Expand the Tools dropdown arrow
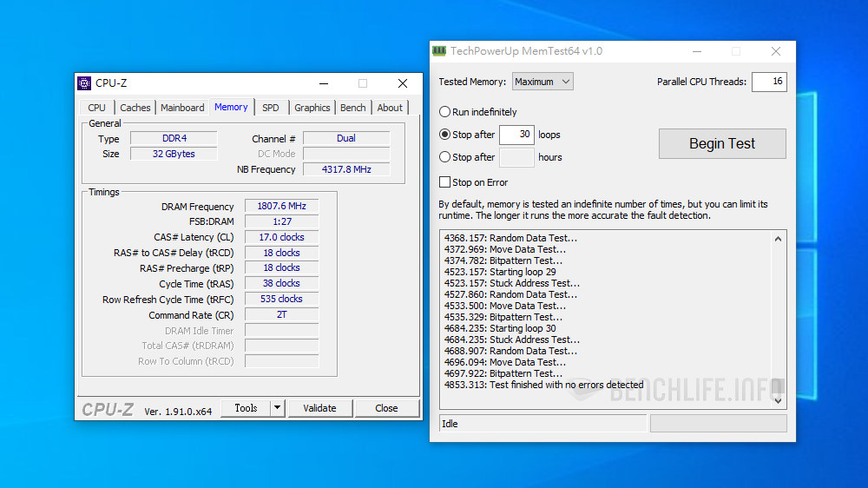The width and height of the screenshot is (868, 488). 277,408
